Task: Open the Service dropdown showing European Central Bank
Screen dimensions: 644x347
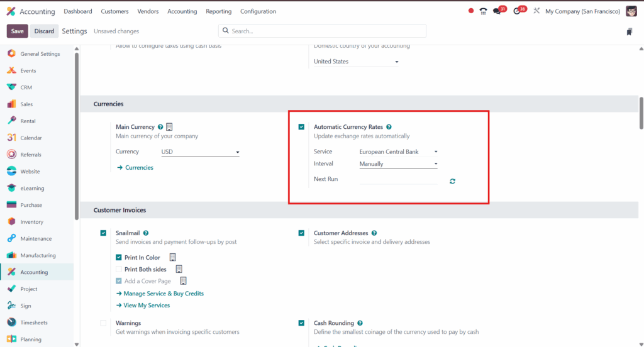Action: 398,151
